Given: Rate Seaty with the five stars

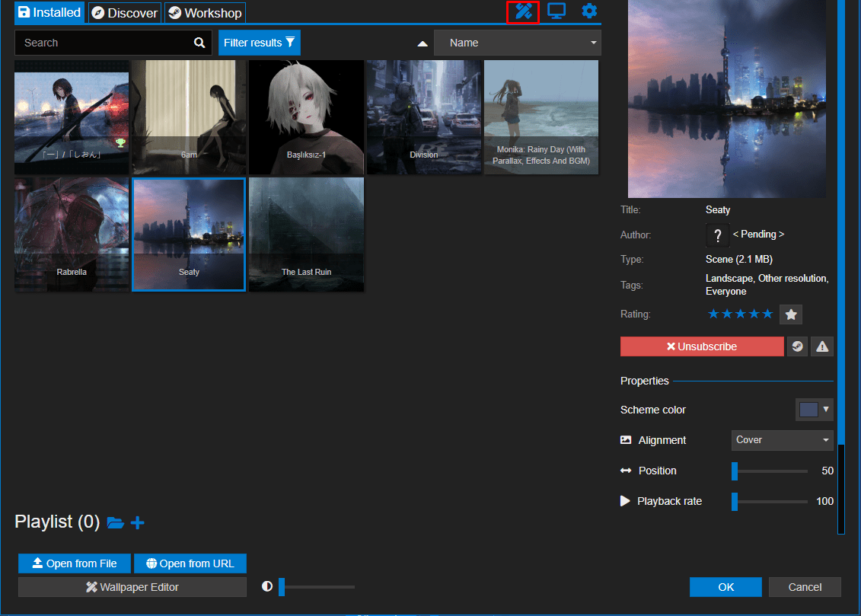Looking at the screenshot, I should 740,314.
